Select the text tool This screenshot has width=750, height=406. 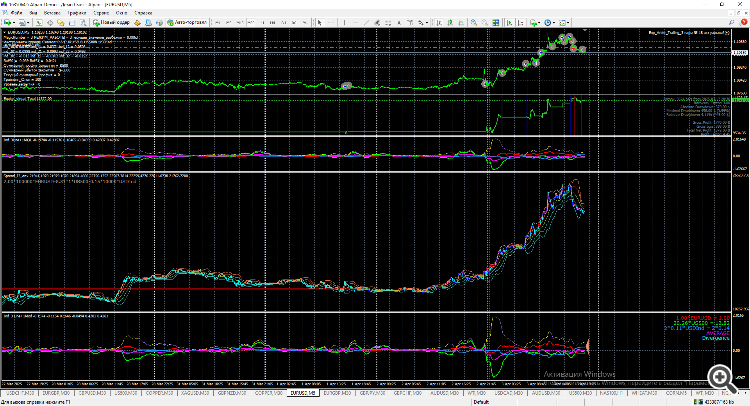tap(399, 22)
